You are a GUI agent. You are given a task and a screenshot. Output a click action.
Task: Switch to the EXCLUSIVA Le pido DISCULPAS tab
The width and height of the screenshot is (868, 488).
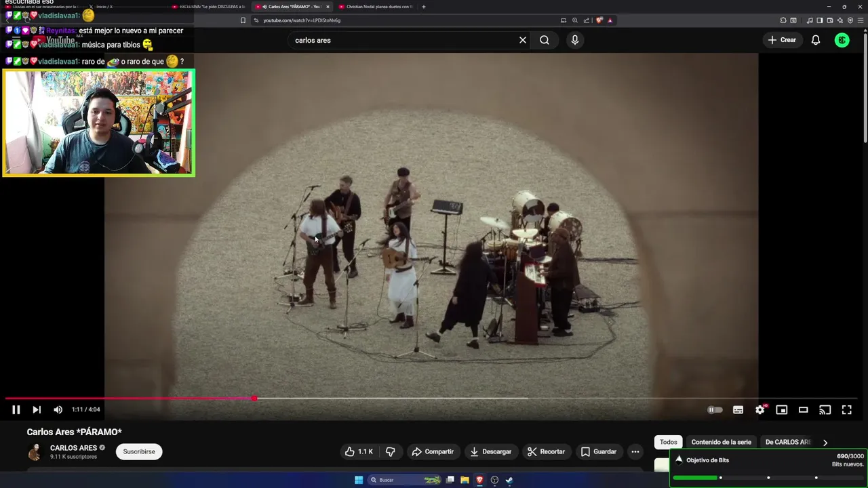(208, 7)
